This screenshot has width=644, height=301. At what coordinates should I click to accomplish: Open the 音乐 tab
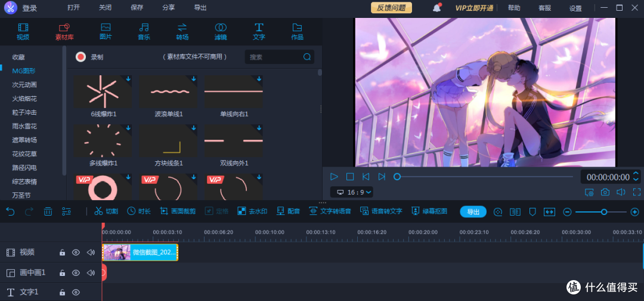tap(144, 32)
